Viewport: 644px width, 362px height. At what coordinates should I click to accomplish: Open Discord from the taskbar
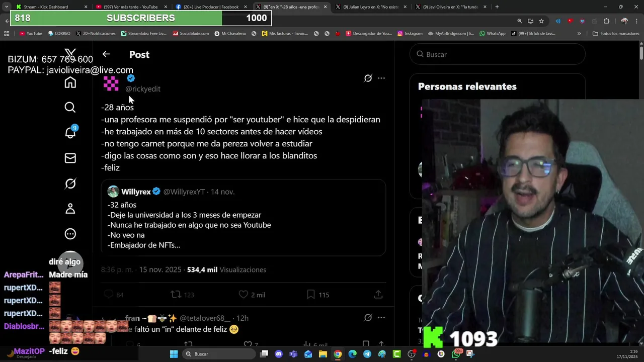pos(279,354)
